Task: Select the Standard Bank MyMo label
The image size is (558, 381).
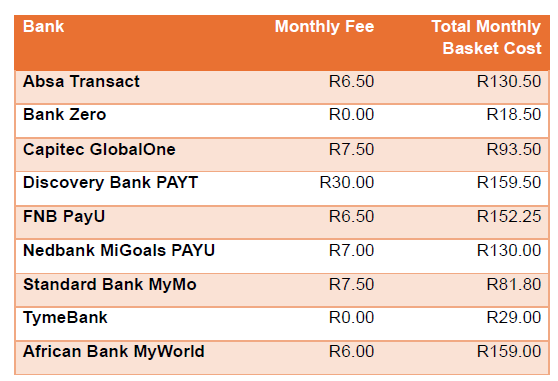Action: point(110,285)
